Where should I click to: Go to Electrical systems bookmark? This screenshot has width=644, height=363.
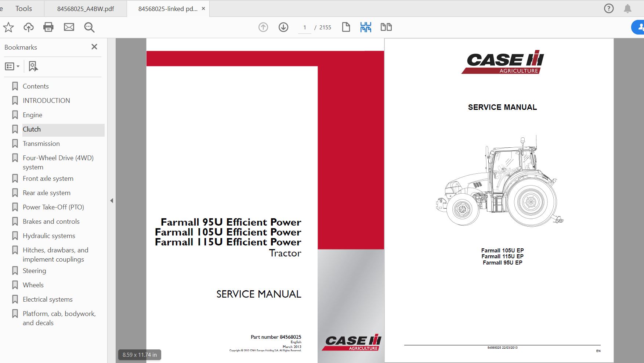(48, 299)
